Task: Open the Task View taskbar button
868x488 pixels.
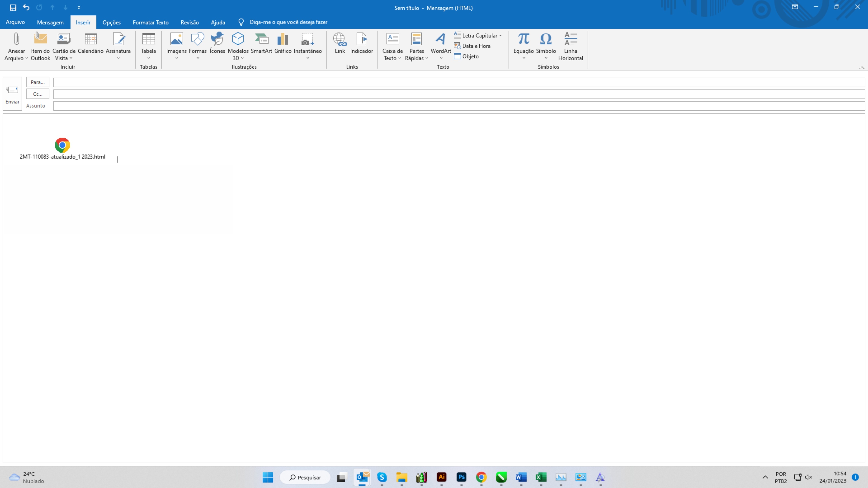Action: [341, 477]
